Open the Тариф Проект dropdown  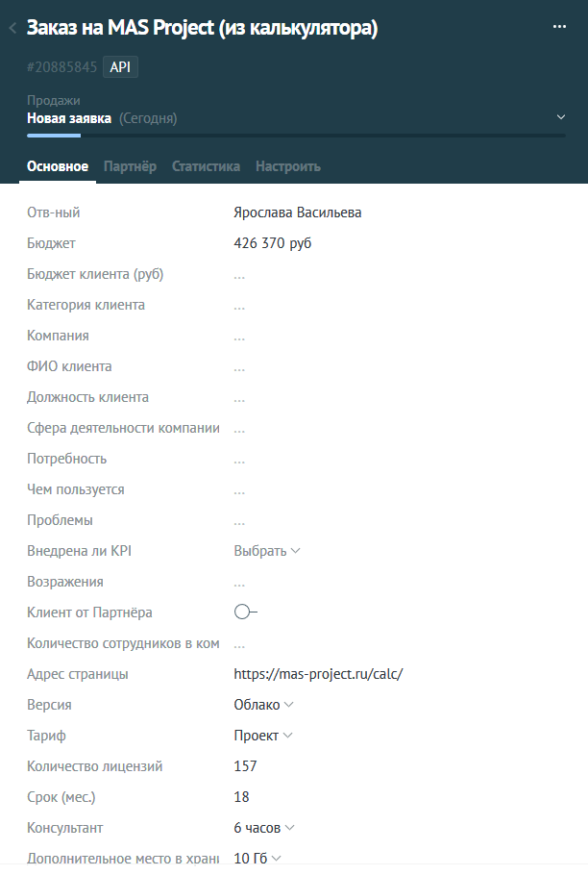(x=262, y=736)
